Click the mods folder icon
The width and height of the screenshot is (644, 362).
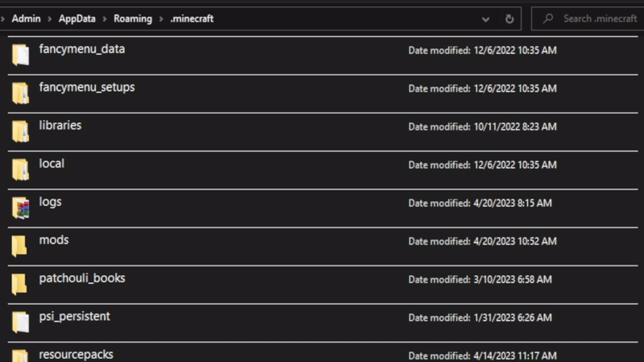20,245
